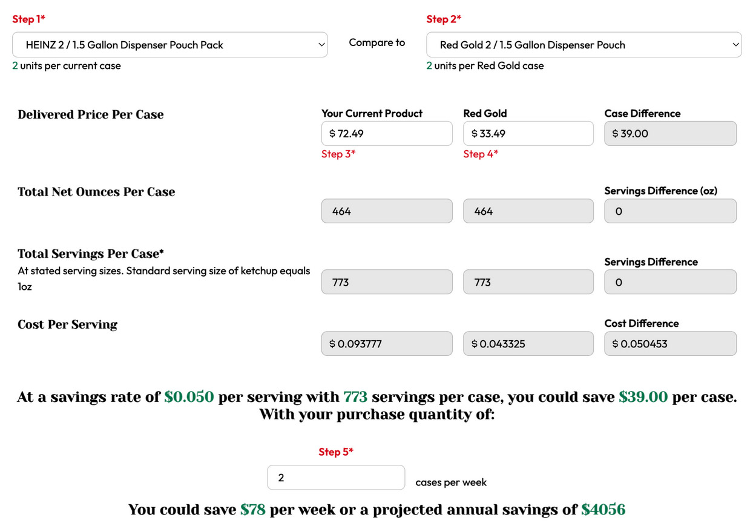This screenshot has height=532, width=756.
Task: Select the Cost Difference $0.050453 field
Action: 670,344
